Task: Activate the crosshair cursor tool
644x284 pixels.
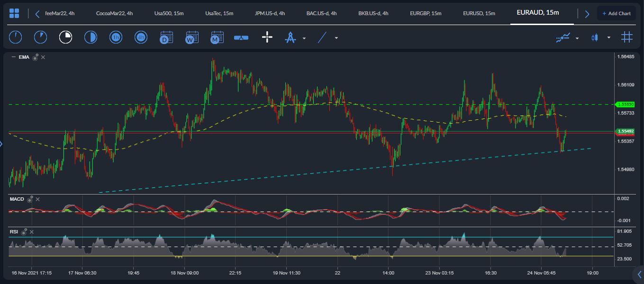Action: [267, 37]
